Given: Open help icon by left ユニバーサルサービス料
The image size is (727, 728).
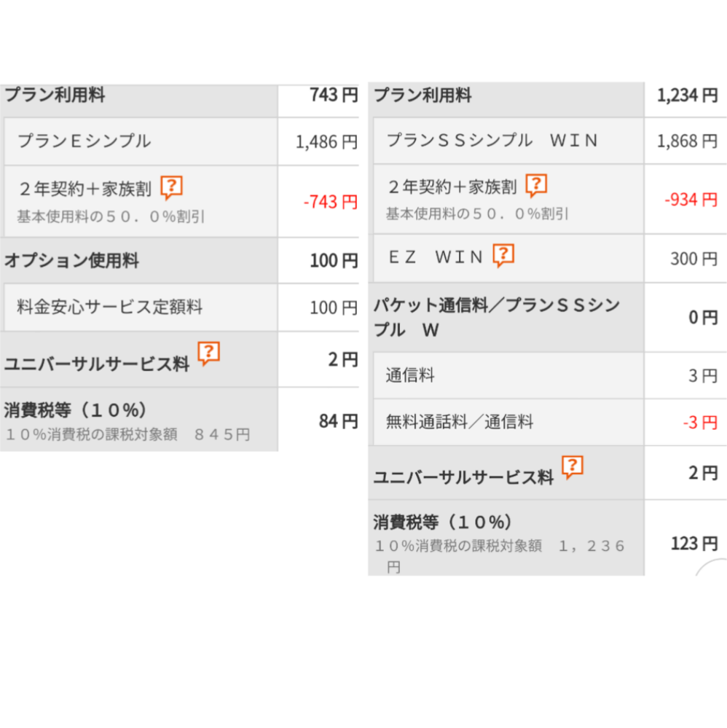Looking at the screenshot, I should 208,353.
